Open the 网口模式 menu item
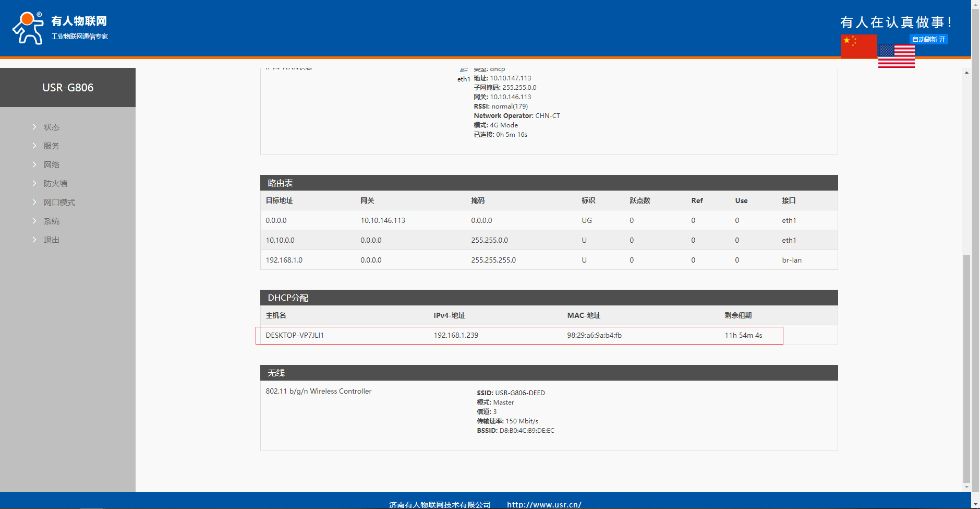The image size is (980, 509). click(x=59, y=202)
